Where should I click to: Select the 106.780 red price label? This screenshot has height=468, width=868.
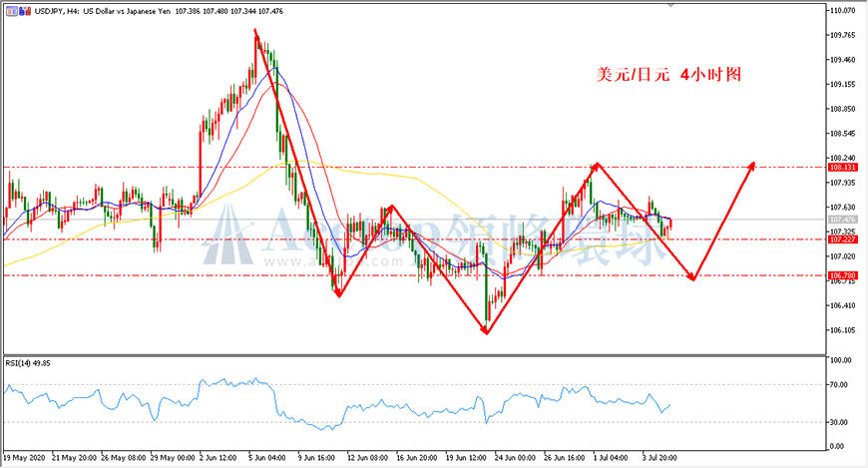point(842,275)
